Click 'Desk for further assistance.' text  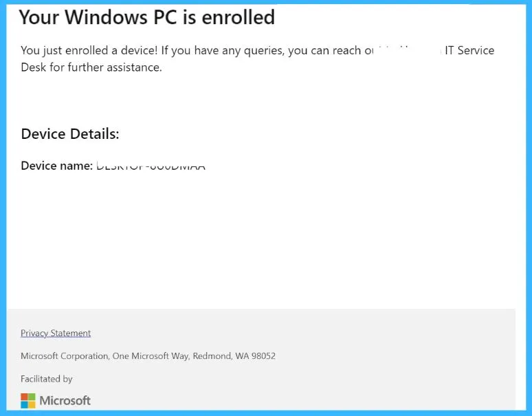point(91,67)
